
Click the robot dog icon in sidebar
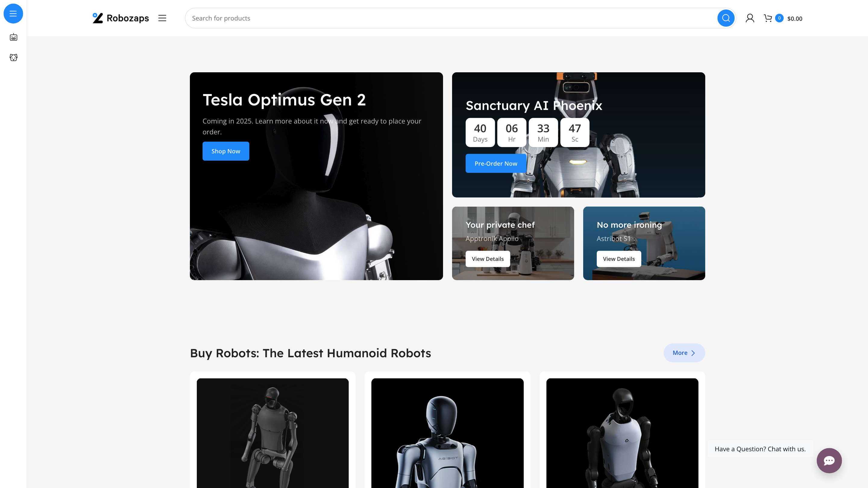(14, 58)
